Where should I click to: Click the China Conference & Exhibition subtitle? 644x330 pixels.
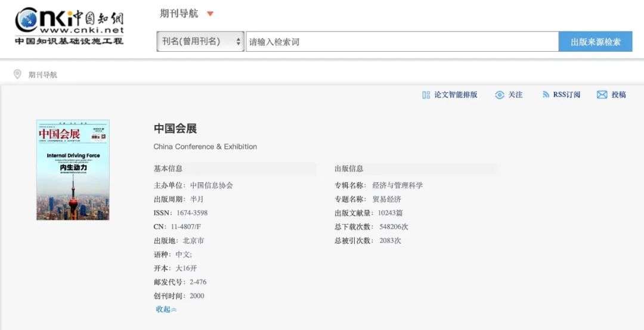(205, 147)
